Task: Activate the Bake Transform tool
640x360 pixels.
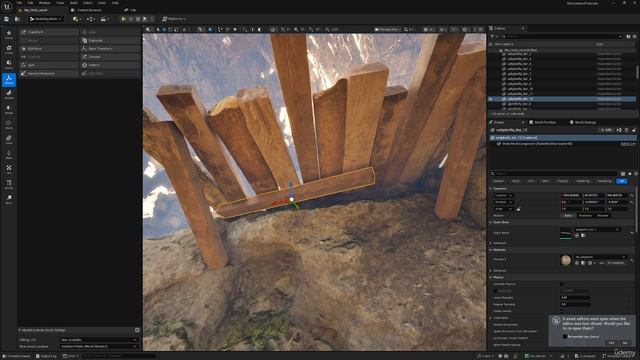Action: click(110, 49)
